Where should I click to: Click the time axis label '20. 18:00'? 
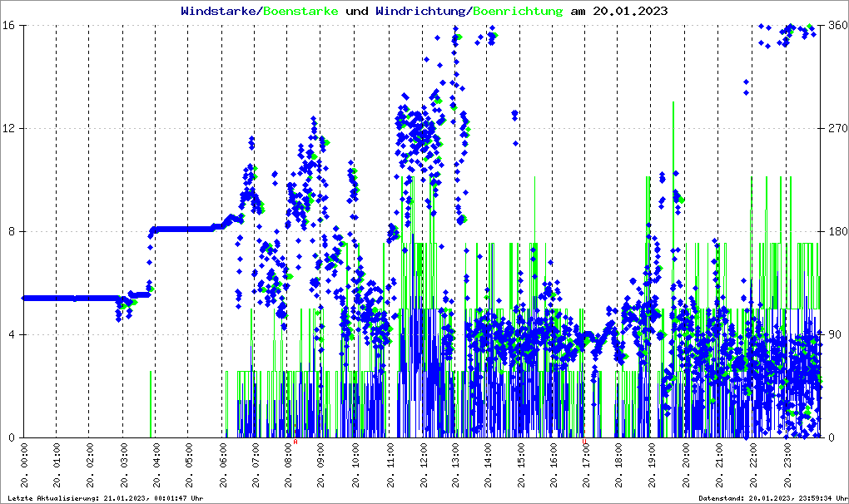pos(618,465)
